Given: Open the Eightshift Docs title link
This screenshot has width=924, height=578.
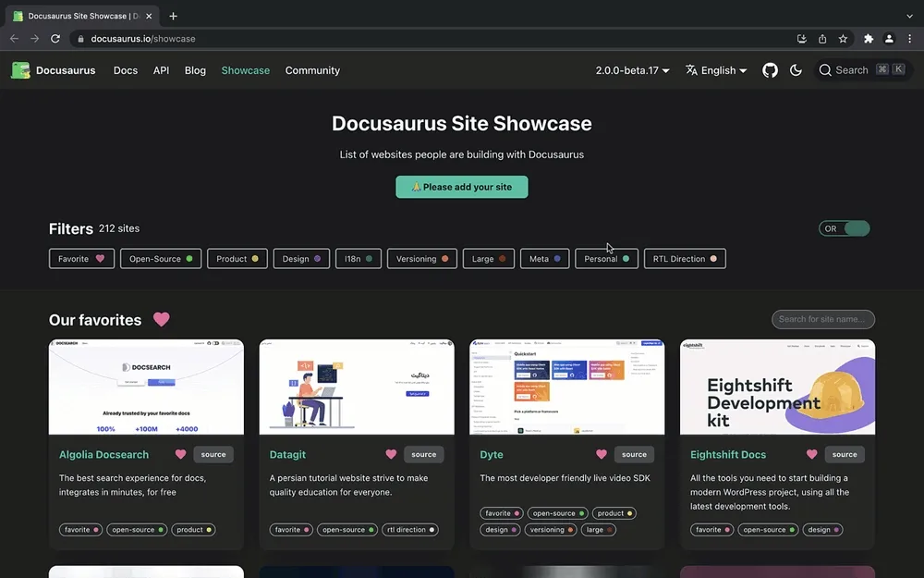Looking at the screenshot, I should [728, 455].
